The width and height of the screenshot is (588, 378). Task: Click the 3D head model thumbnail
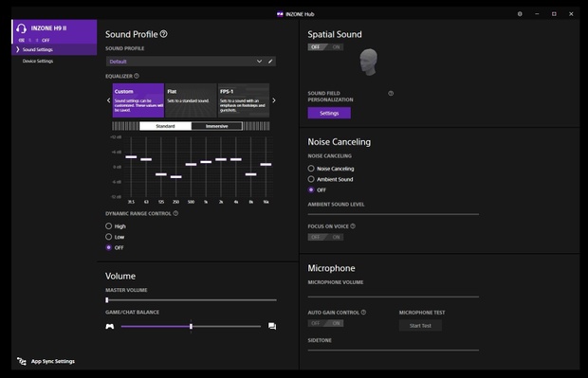(369, 62)
